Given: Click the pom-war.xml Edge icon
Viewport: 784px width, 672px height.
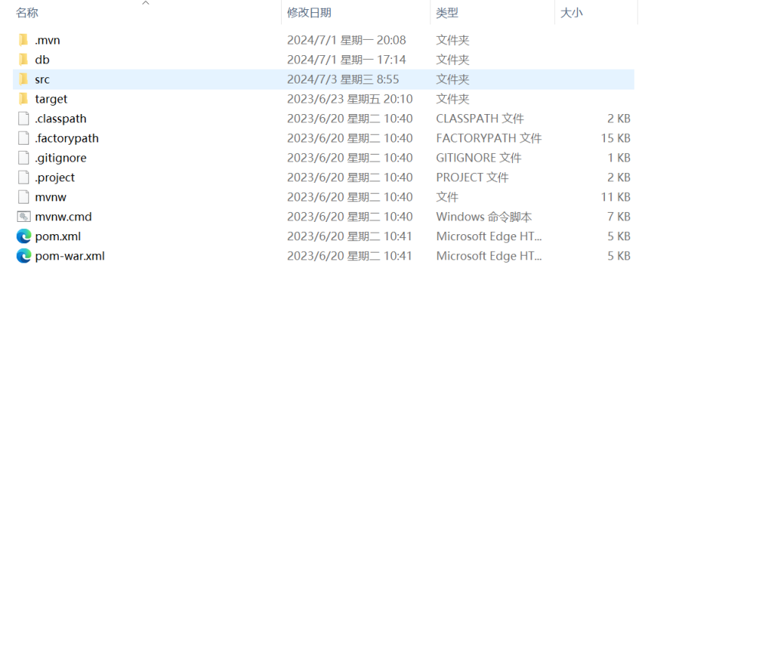Looking at the screenshot, I should coord(24,256).
